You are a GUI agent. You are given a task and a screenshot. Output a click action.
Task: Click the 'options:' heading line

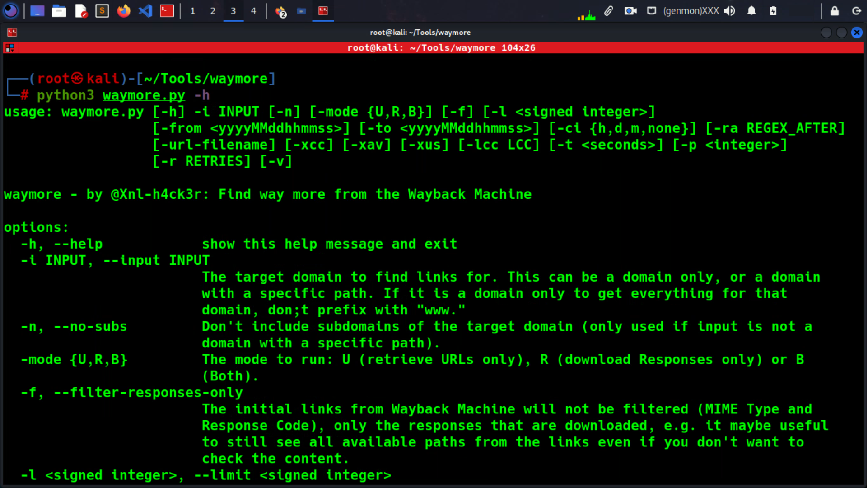pyautogui.click(x=37, y=227)
